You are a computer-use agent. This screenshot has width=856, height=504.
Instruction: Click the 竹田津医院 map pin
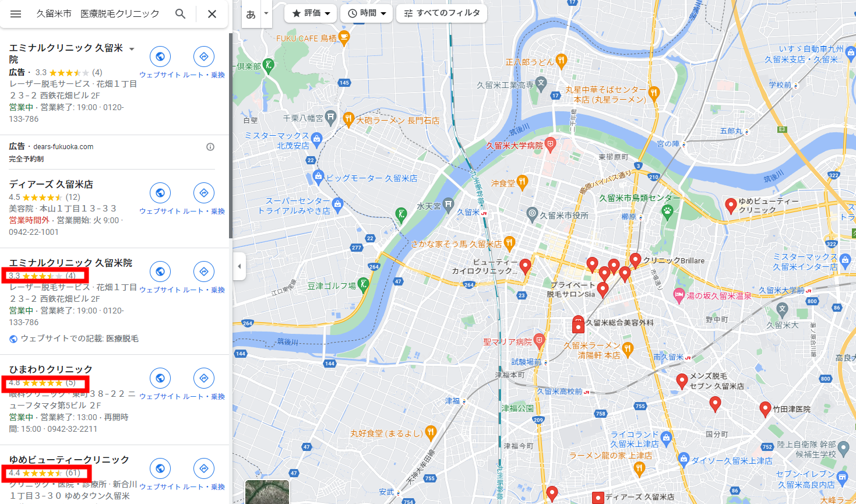(766, 409)
